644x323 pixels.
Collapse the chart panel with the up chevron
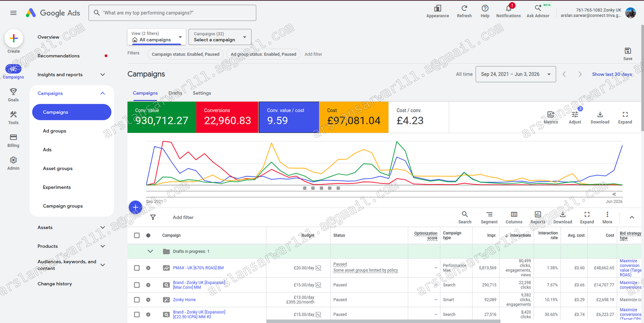click(632, 217)
